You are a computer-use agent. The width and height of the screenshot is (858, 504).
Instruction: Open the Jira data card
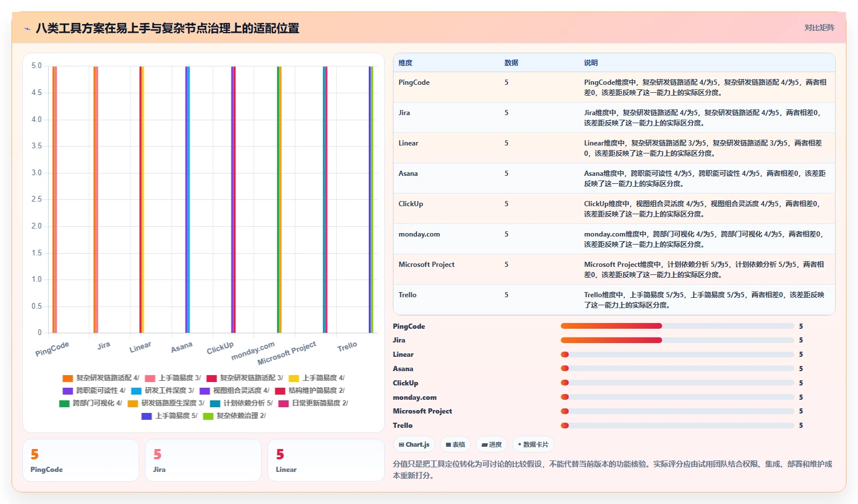click(203, 460)
